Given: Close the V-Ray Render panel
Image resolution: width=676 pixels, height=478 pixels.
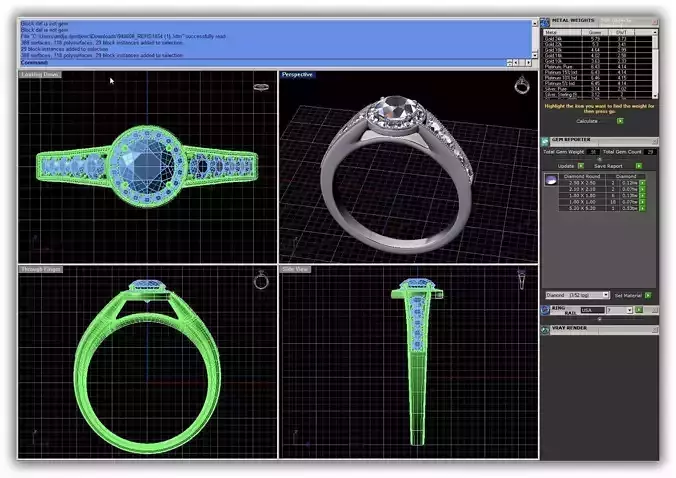Looking at the screenshot, I should tap(655, 330).
